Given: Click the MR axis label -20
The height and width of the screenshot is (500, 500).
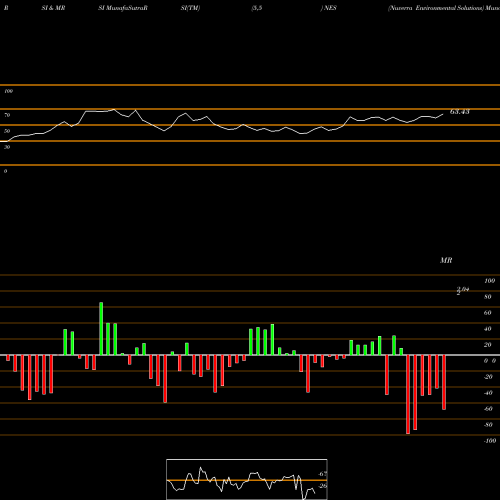Looking at the screenshot, I should click(488, 377).
